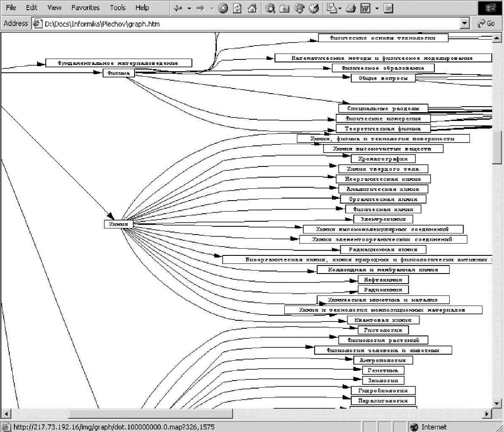504x432 pixels.
Task: Expand the Address bar dropdown list
Action: click(x=464, y=24)
